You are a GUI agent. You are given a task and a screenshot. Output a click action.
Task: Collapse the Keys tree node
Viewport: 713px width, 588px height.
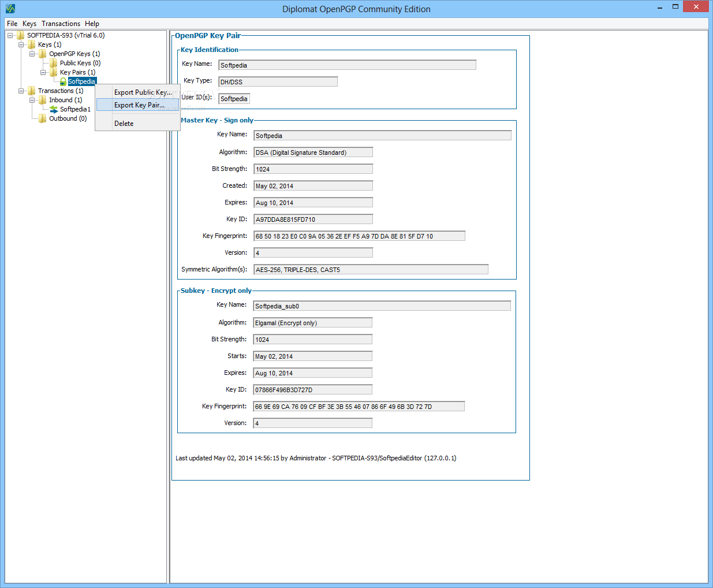click(x=21, y=44)
